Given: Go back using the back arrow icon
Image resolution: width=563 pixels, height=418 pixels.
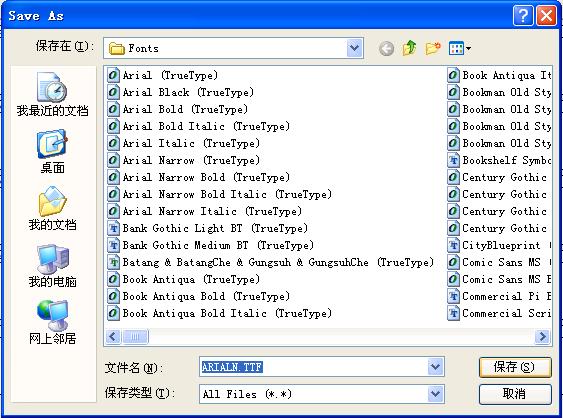Looking at the screenshot, I should (386, 48).
